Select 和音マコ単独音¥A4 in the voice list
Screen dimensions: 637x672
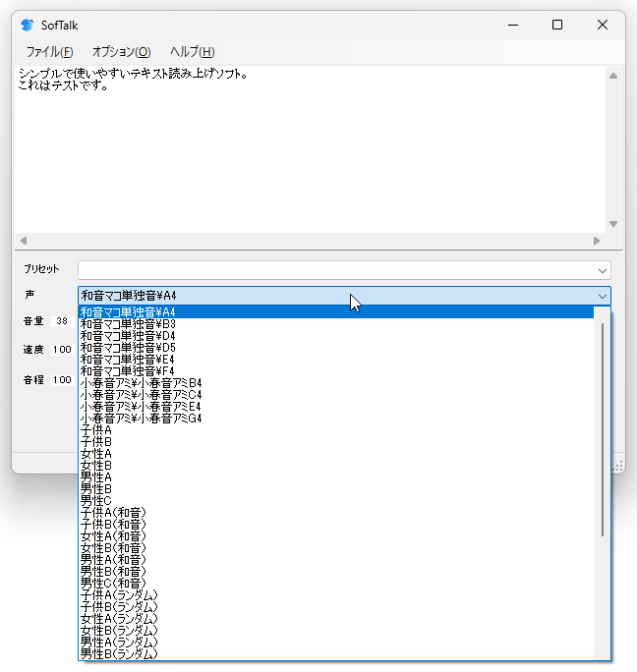click(x=336, y=312)
